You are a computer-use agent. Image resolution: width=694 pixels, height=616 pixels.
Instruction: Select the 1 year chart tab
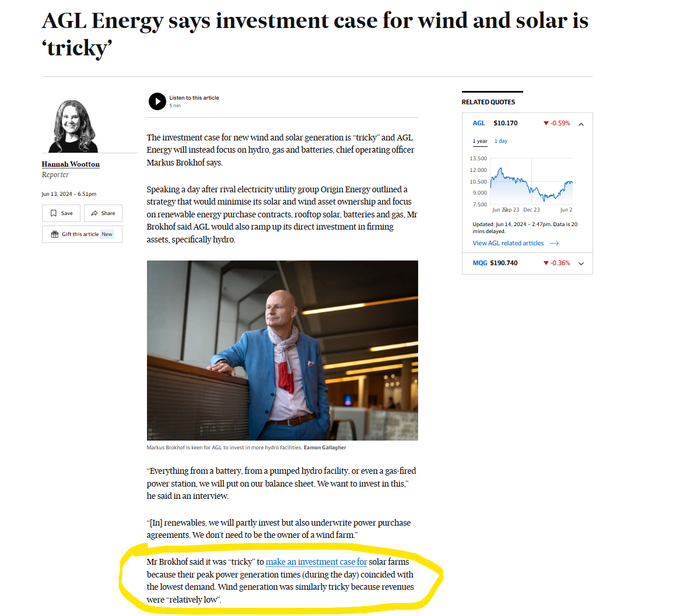(480, 141)
